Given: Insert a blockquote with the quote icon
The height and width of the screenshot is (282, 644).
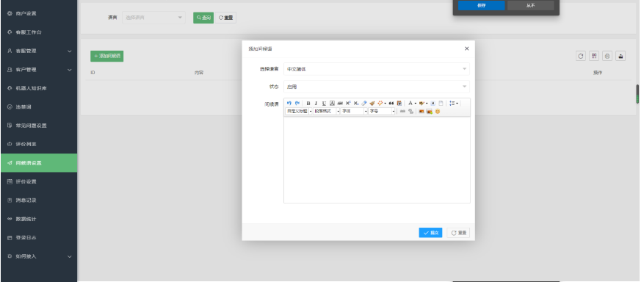Looking at the screenshot, I should click(391, 103).
